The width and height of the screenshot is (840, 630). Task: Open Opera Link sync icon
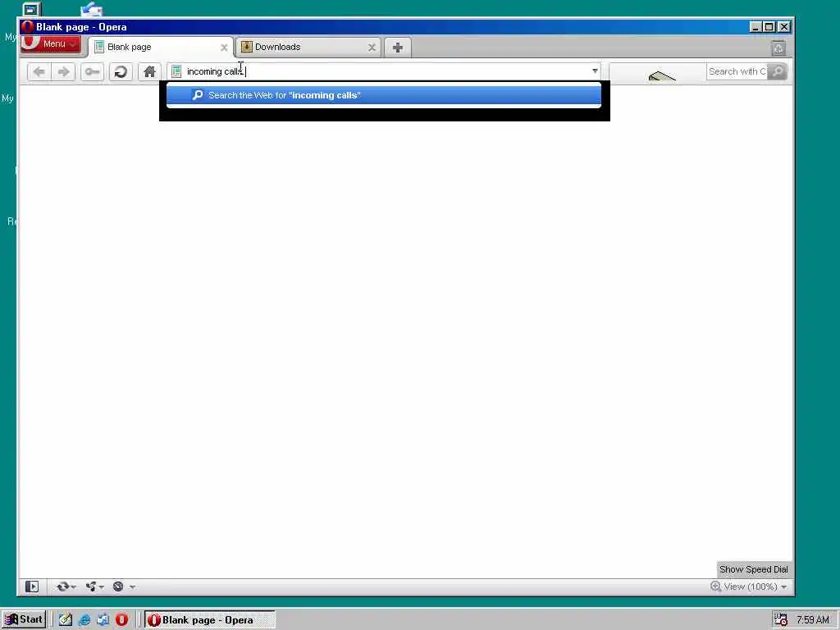pyautogui.click(x=62, y=587)
